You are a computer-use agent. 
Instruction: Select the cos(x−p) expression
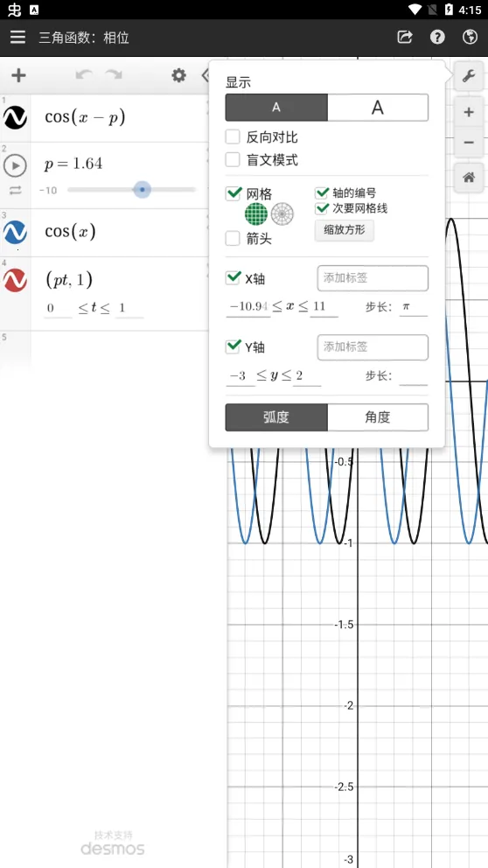pos(85,117)
